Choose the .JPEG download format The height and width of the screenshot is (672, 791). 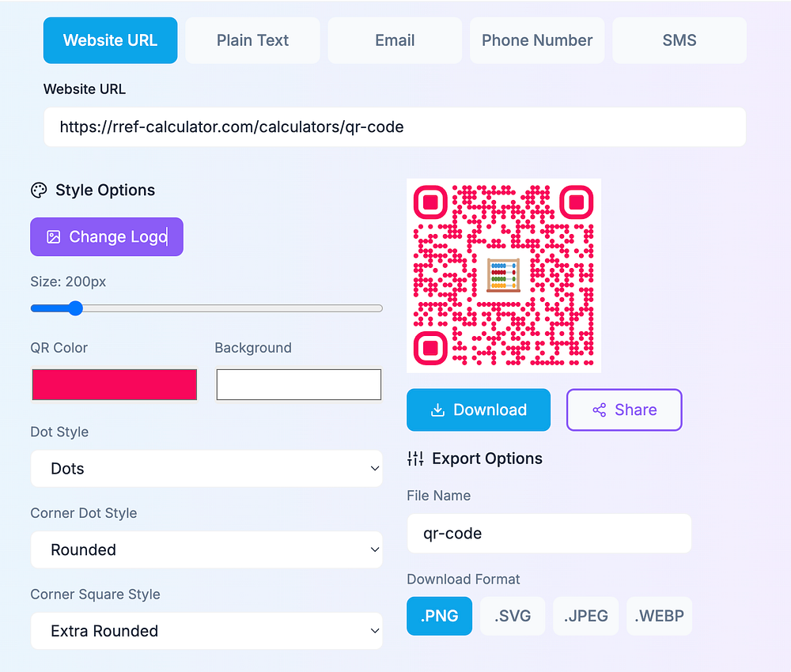[x=585, y=616]
